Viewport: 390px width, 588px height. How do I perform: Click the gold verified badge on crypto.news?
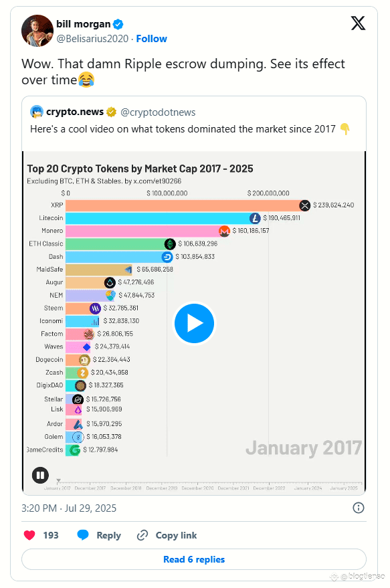tap(111, 112)
